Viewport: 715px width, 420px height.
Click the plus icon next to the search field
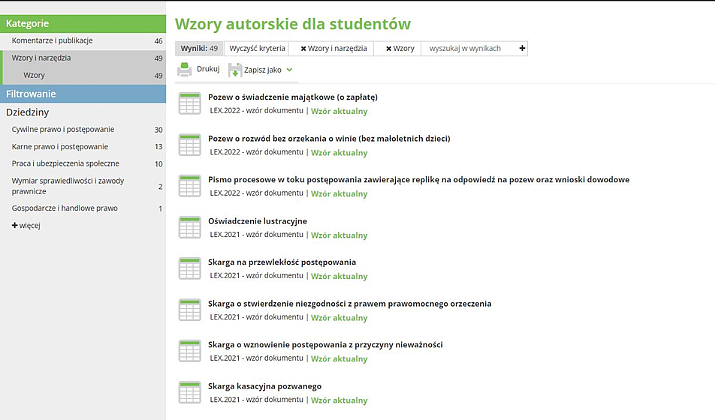tap(522, 48)
